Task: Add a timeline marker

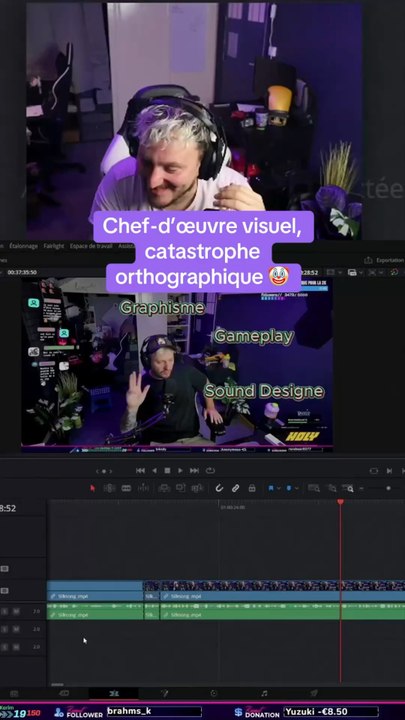Action: point(289,488)
